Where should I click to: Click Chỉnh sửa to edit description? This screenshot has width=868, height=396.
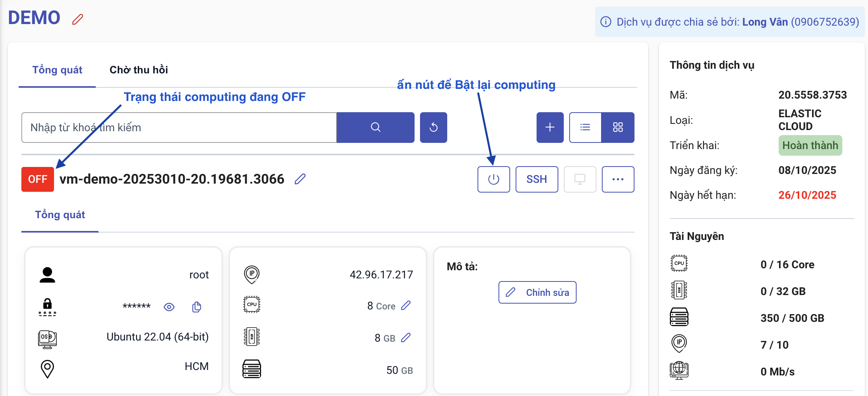(x=537, y=292)
